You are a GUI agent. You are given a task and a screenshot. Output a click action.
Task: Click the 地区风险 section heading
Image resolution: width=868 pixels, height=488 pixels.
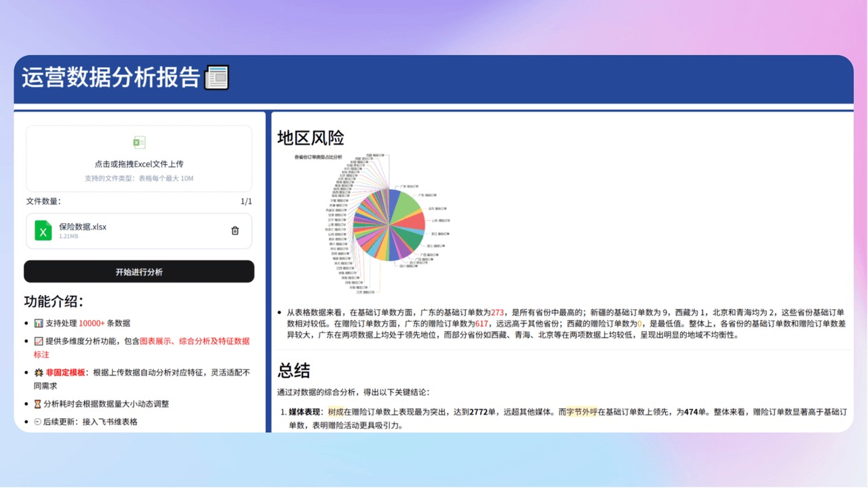pyautogui.click(x=311, y=138)
